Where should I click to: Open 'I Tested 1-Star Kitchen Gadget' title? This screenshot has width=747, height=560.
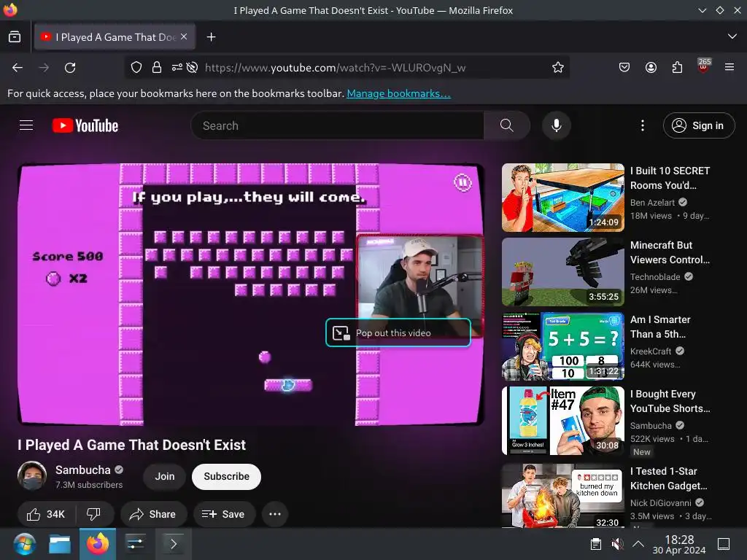click(x=669, y=478)
